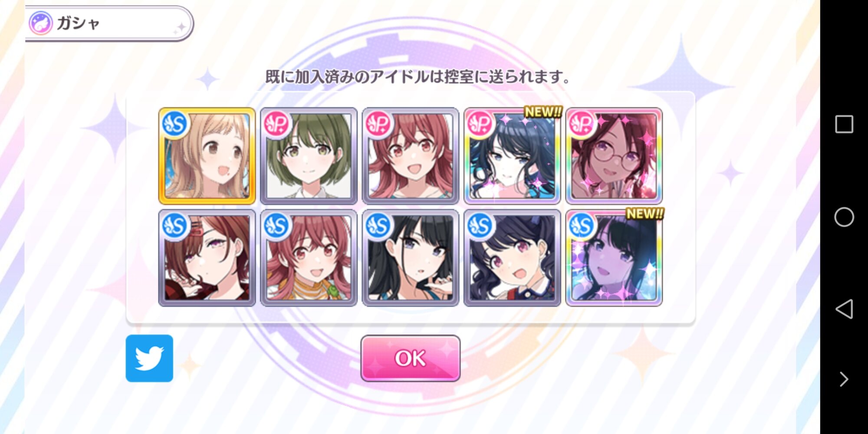868x434 pixels.
Task: Tap the P badge on green-haired idol card
Action: [x=276, y=124]
